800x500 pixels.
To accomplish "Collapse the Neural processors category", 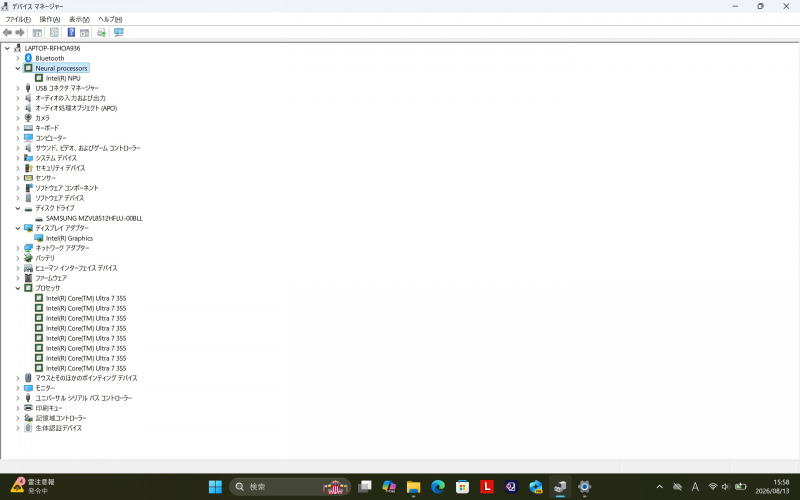I will pos(18,68).
